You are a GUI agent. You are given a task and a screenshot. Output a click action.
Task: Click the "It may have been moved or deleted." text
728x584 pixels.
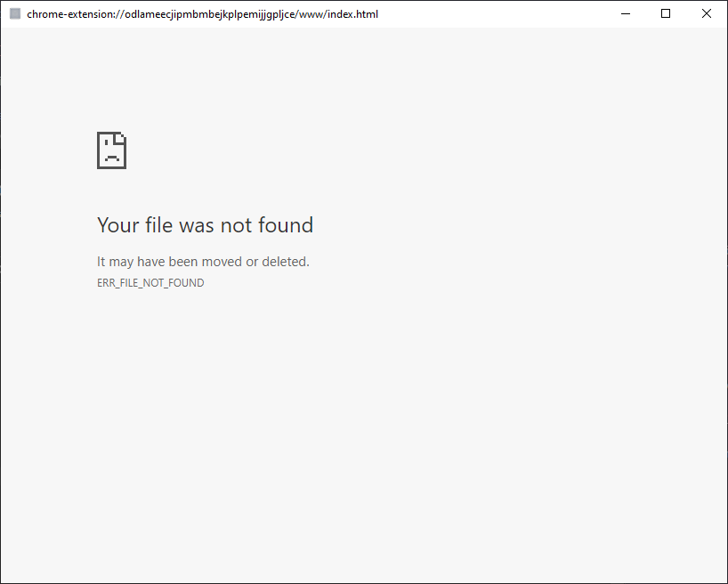(203, 262)
